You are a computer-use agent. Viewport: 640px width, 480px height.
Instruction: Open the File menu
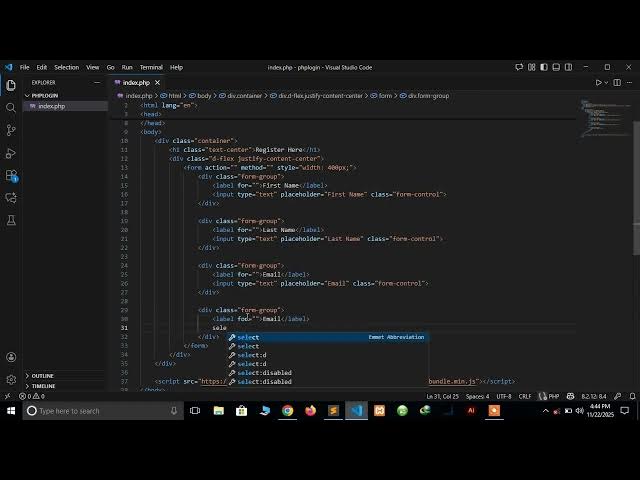click(24, 67)
